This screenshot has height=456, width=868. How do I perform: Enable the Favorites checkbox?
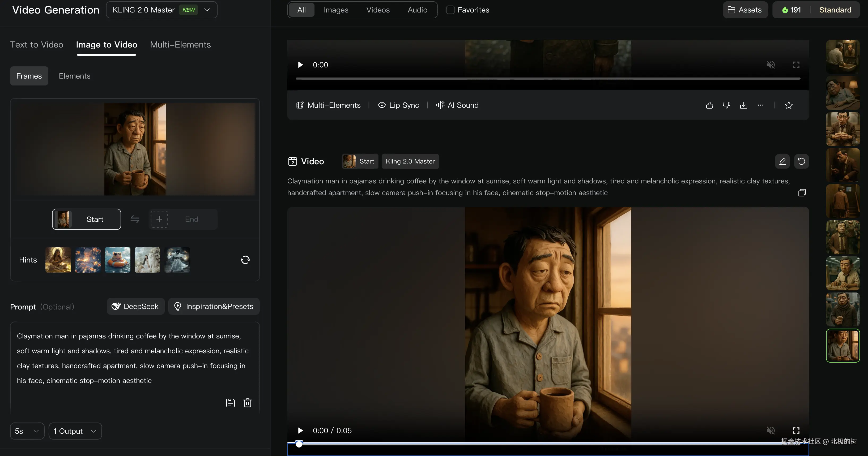coord(450,10)
